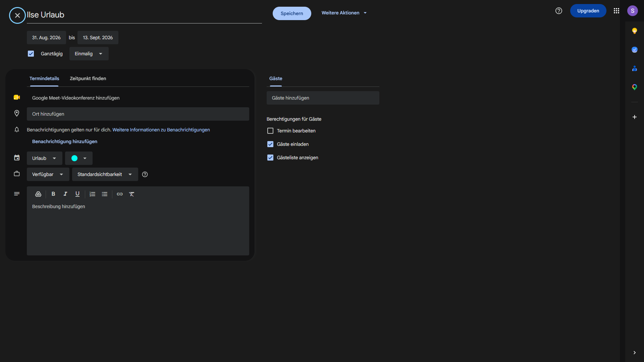
Task: Open the event color picker dropdown
Action: (x=79, y=158)
